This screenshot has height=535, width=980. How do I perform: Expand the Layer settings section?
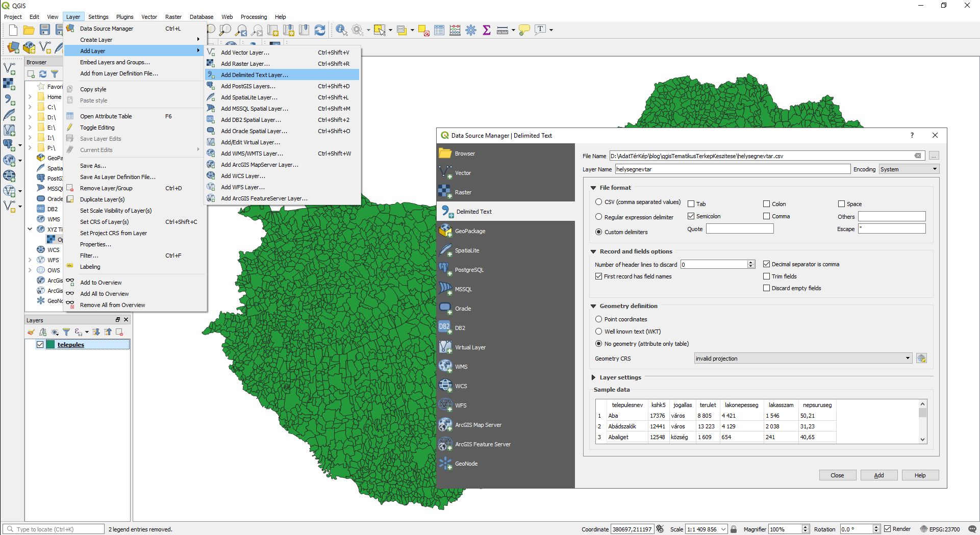click(x=593, y=377)
